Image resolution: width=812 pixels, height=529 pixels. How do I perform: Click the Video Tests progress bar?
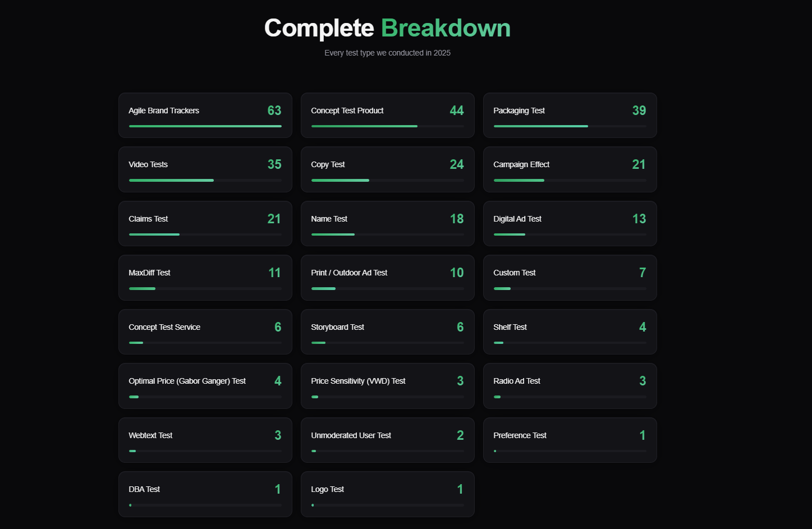(205, 180)
